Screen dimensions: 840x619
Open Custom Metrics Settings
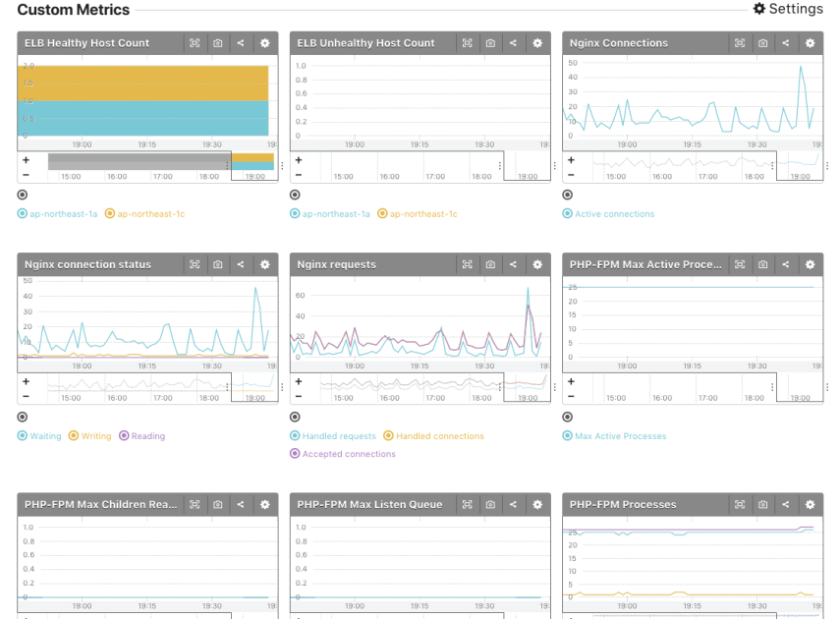click(788, 9)
